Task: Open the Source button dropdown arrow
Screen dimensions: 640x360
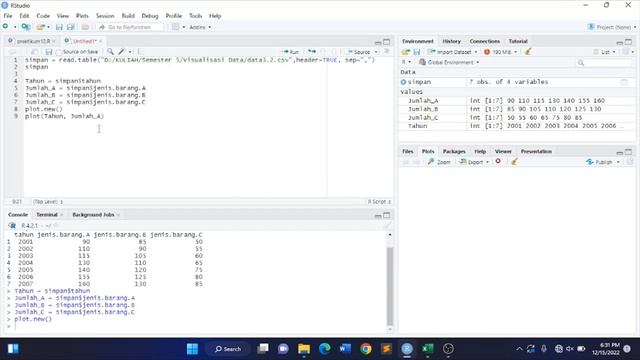Action: (x=376, y=52)
